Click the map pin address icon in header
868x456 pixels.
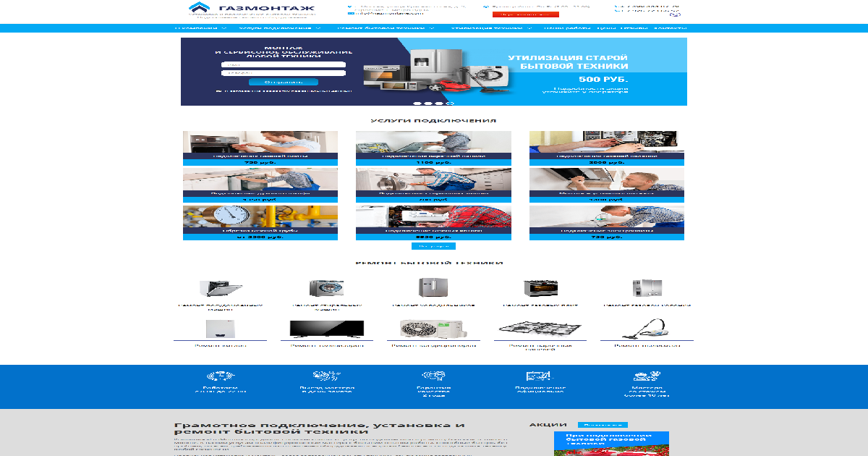351,7
